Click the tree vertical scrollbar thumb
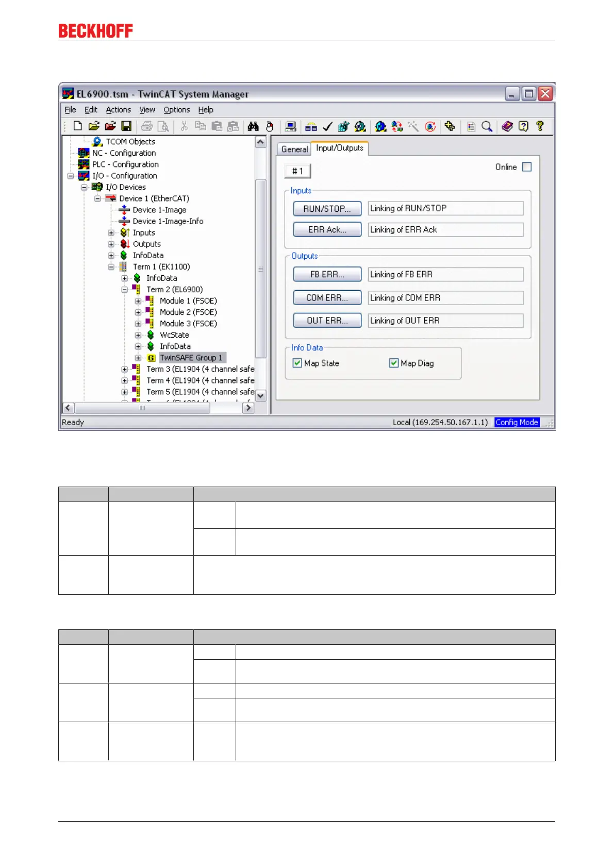The height and width of the screenshot is (868, 614). (260, 269)
